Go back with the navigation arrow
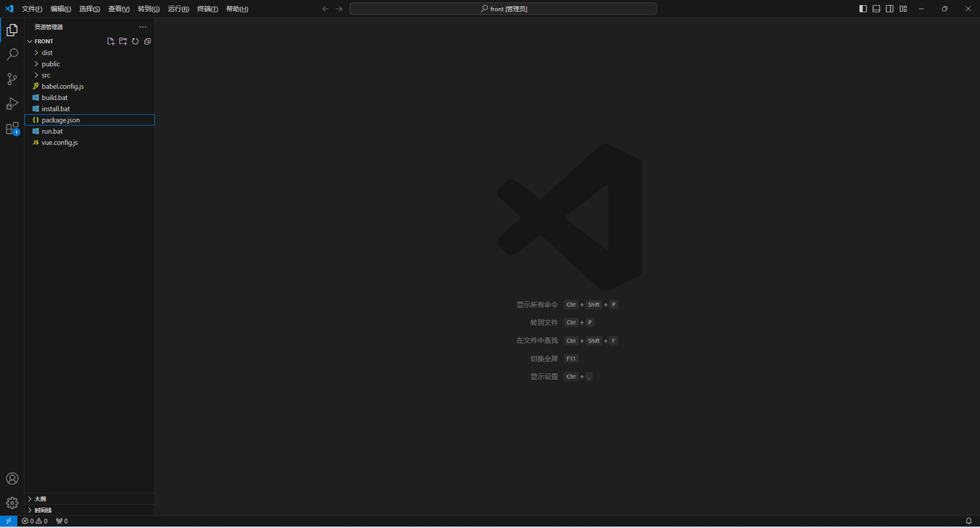The width and height of the screenshot is (980, 528). [x=326, y=9]
